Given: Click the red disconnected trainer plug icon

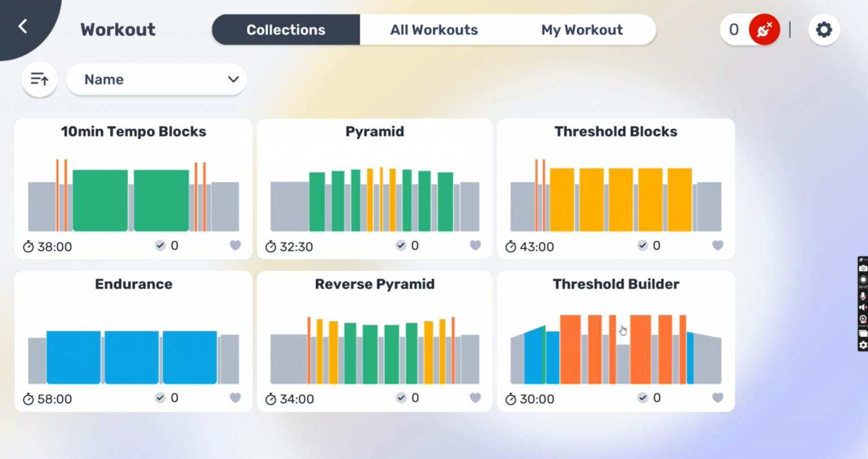Looking at the screenshot, I should coord(764,29).
